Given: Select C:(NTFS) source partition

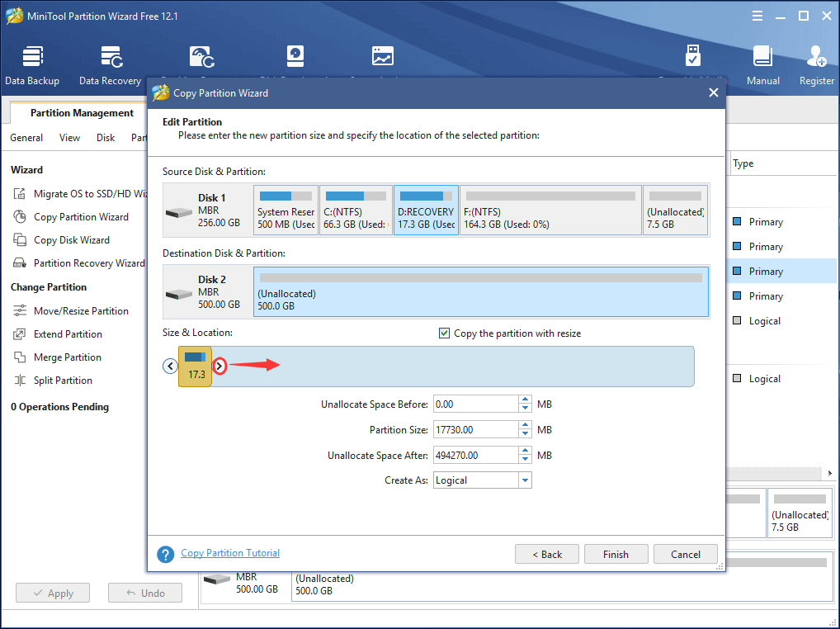Looking at the screenshot, I should click(356, 210).
